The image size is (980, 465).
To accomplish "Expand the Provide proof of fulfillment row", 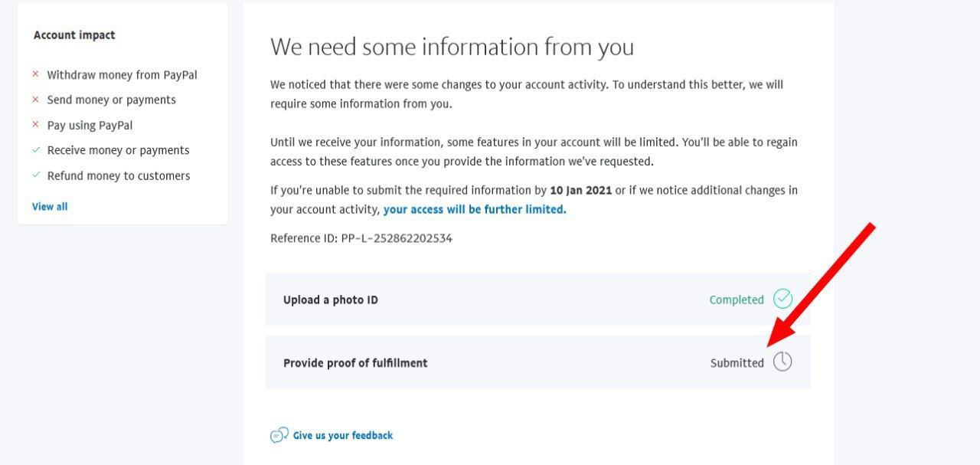I will click(x=537, y=362).
